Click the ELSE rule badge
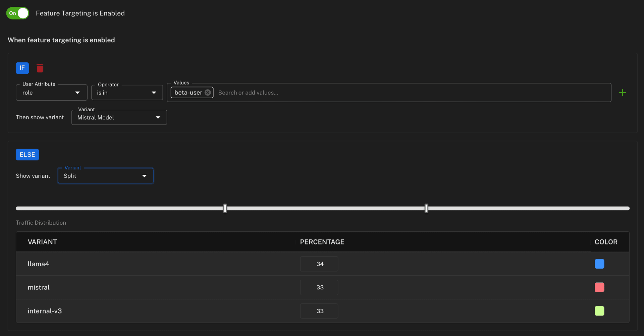Screen dimensions: 644x336 tap(27, 155)
